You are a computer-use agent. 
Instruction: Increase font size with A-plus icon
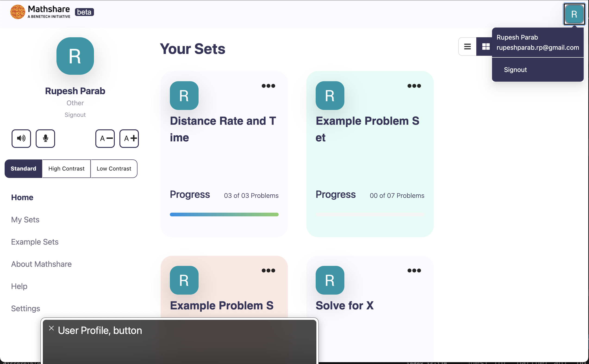129,138
